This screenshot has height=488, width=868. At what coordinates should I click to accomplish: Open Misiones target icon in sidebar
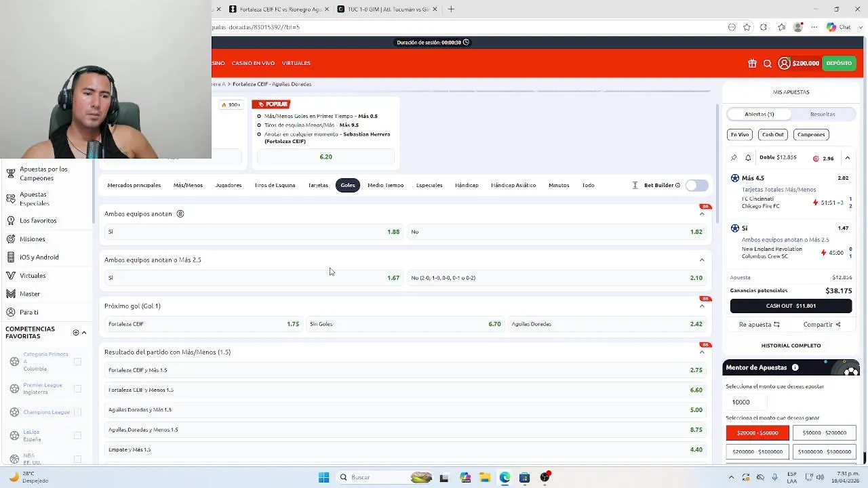point(11,239)
